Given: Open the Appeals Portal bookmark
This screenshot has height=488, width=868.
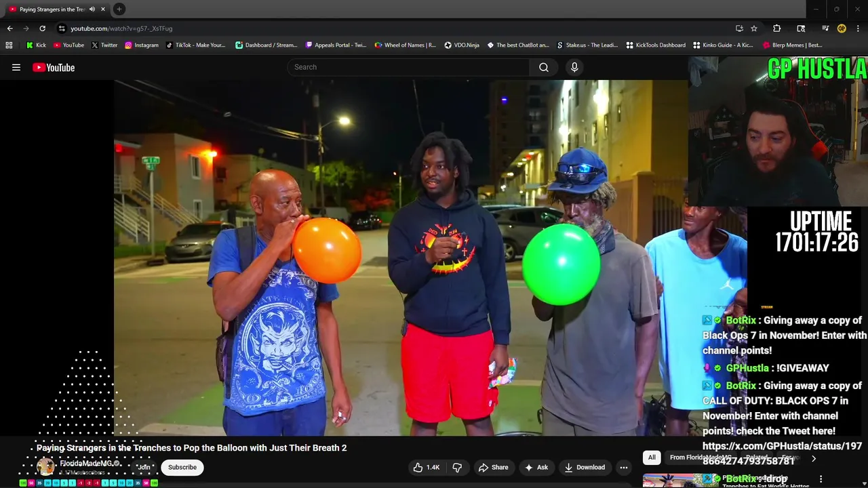Looking at the screenshot, I should [x=336, y=45].
